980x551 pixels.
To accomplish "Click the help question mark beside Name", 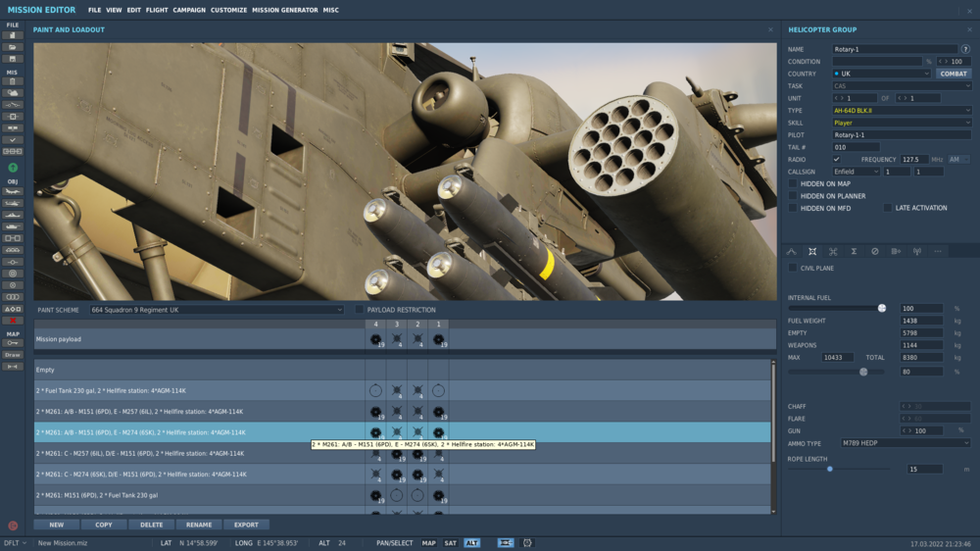I will tap(965, 49).
